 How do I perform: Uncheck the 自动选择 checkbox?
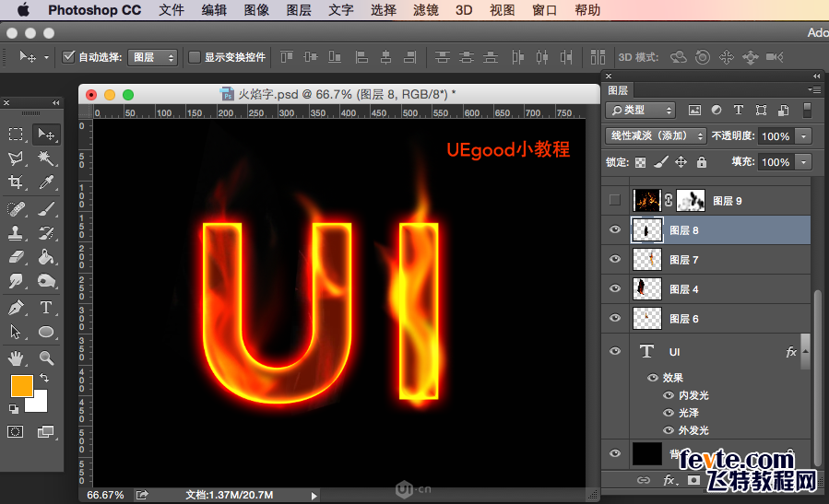tap(68, 57)
